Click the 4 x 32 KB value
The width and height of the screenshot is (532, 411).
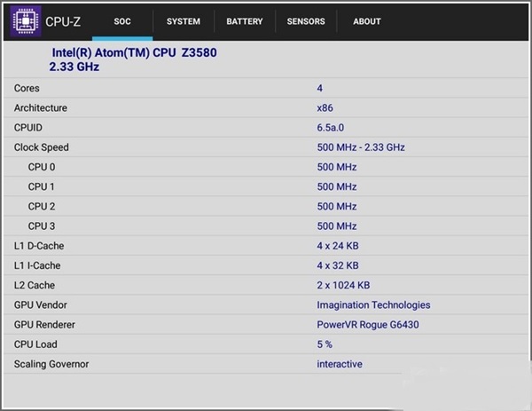coord(338,265)
